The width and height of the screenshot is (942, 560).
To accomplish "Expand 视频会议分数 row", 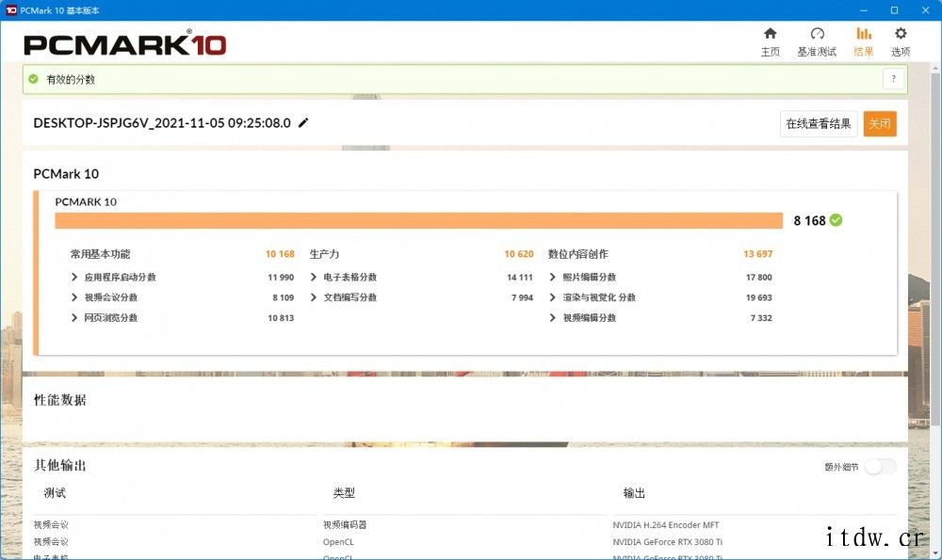I will coord(74,297).
